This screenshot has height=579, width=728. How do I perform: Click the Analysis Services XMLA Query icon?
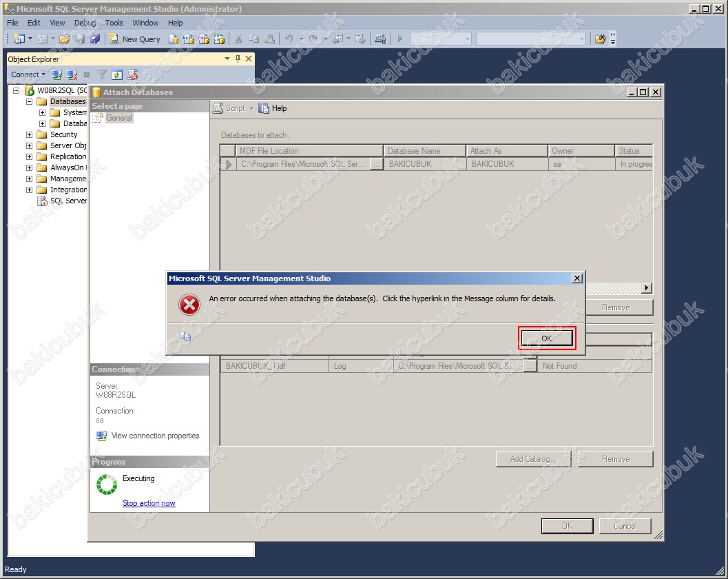pyautogui.click(x=219, y=39)
